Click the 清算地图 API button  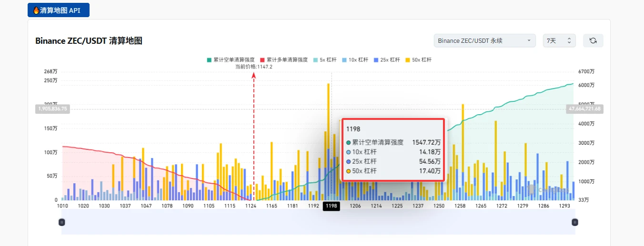pyautogui.click(x=59, y=10)
